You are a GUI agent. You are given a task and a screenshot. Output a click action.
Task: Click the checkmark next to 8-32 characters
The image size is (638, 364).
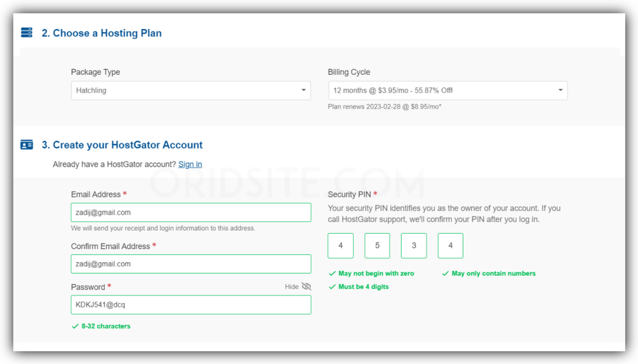(x=75, y=326)
